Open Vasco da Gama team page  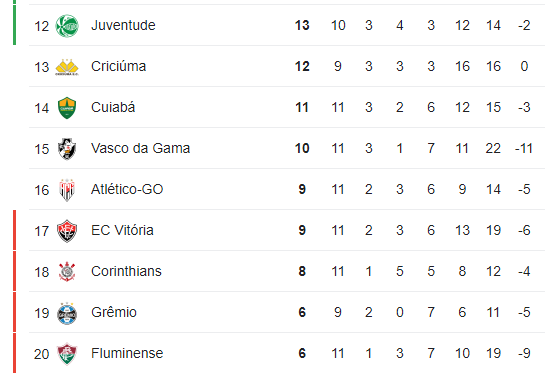(x=140, y=148)
